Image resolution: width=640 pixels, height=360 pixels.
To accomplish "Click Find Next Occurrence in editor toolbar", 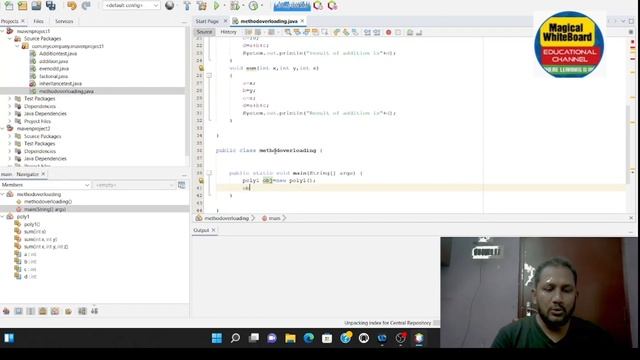I will click(x=306, y=32).
